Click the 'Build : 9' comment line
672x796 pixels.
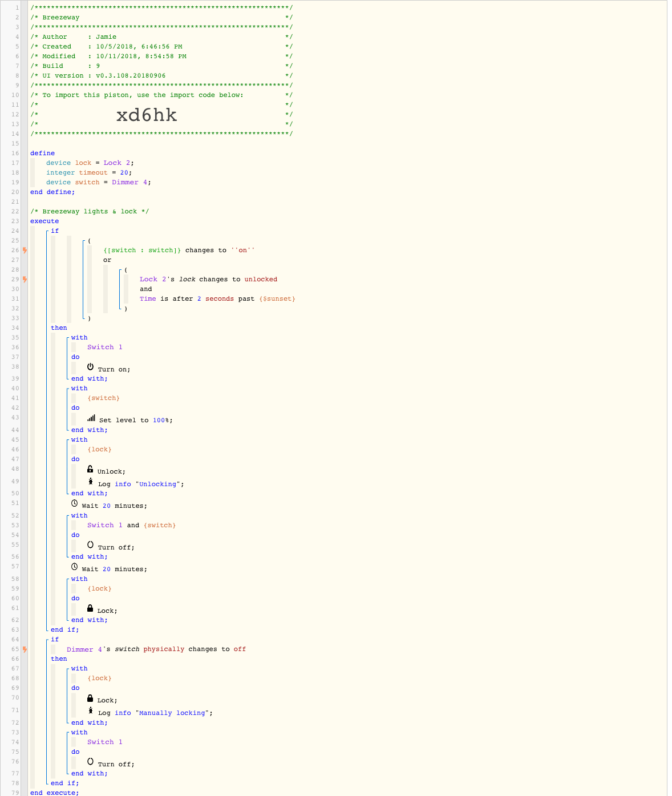[161, 66]
